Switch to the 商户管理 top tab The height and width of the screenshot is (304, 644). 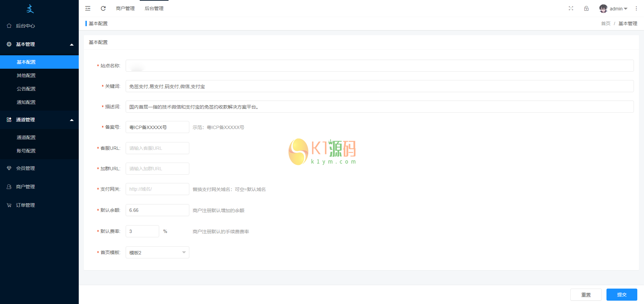point(125,8)
